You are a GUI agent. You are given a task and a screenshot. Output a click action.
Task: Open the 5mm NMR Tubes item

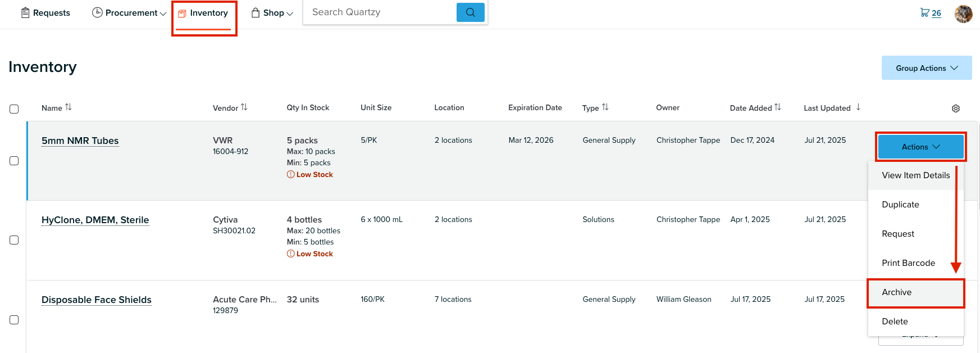(x=80, y=141)
